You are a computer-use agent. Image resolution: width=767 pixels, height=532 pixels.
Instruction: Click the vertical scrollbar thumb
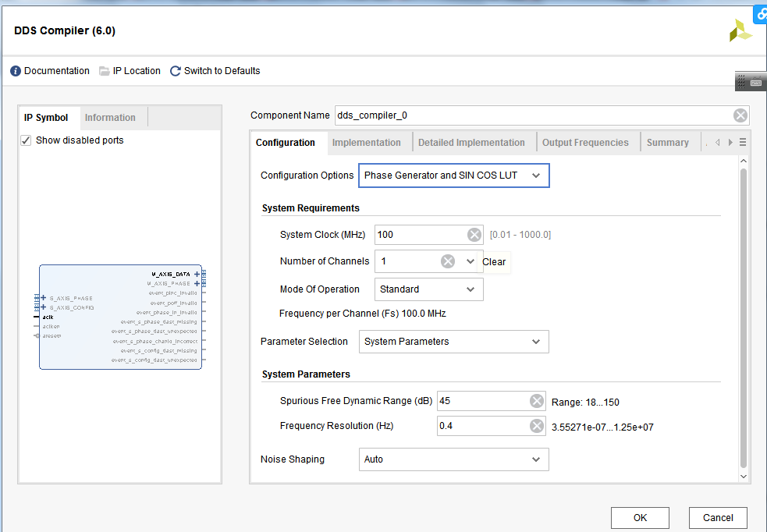[x=744, y=317]
